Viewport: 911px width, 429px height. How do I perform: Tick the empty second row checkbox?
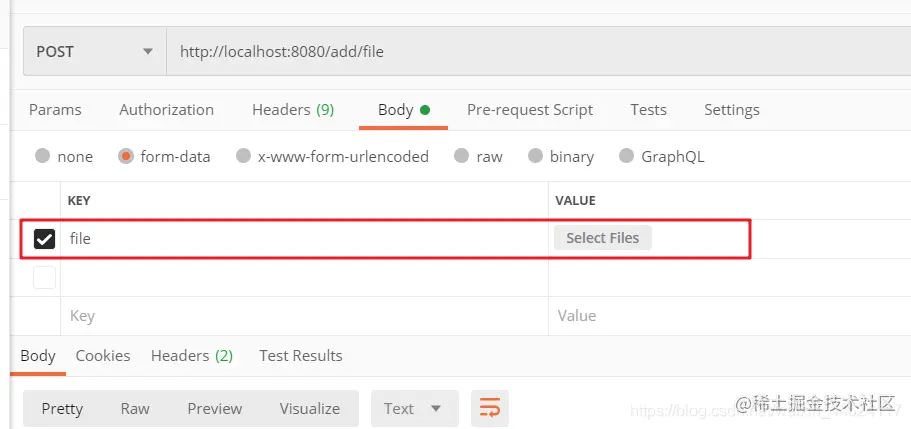pyautogui.click(x=44, y=278)
